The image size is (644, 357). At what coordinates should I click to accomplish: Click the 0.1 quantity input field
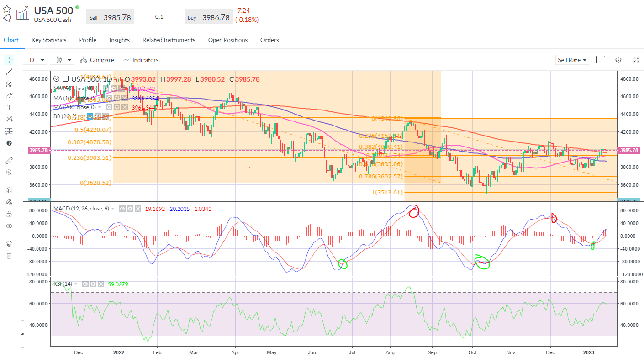pyautogui.click(x=159, y=17)
